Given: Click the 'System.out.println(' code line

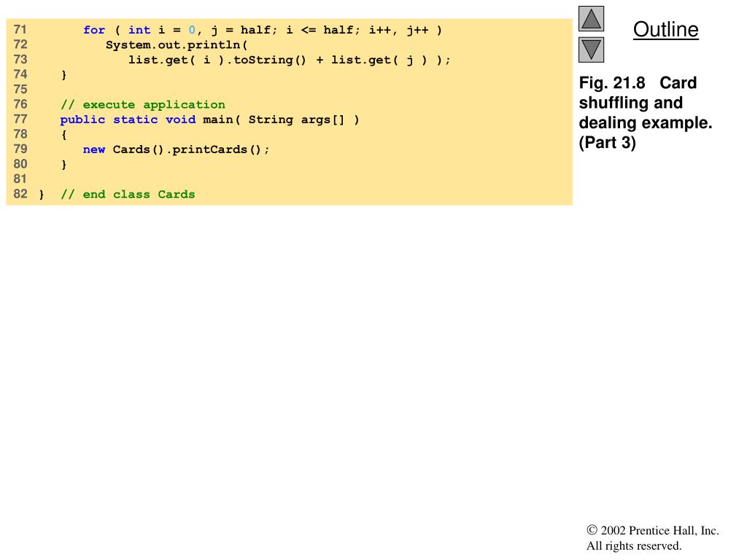Looking at the screenshot, I should 177,44.
